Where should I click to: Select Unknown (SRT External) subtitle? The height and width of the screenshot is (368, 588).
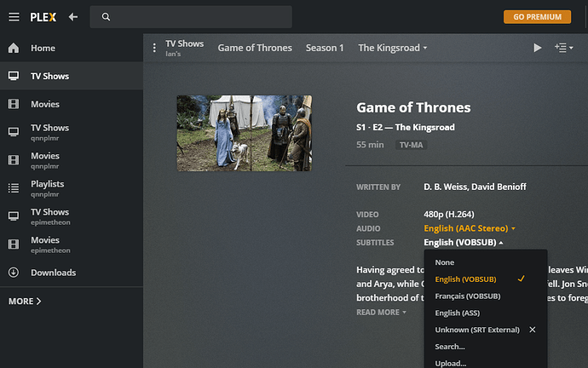tap(477, 330)
